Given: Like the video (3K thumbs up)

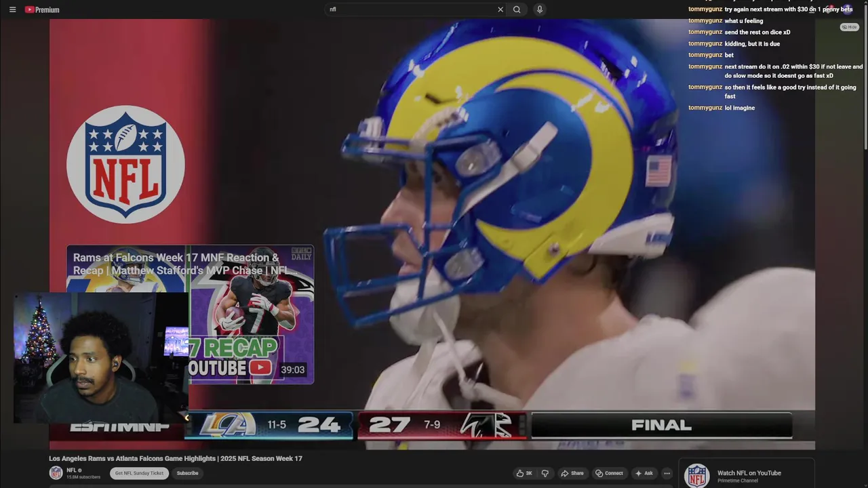Looking at the screenshot, I should point(524,473).
